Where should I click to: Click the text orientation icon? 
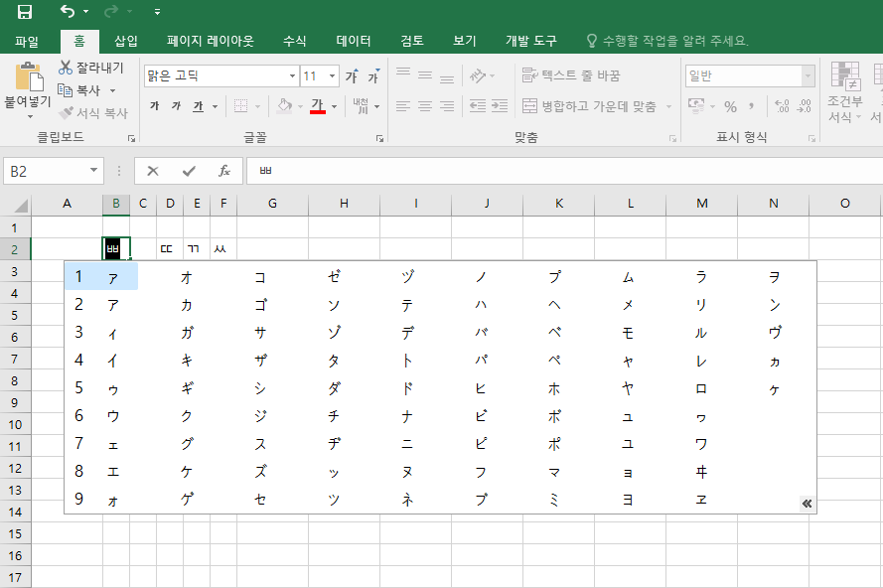(477, 74)
